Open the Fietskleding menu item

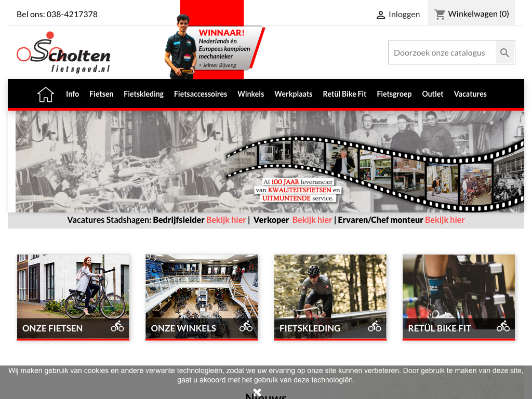[x=143, y=94]
